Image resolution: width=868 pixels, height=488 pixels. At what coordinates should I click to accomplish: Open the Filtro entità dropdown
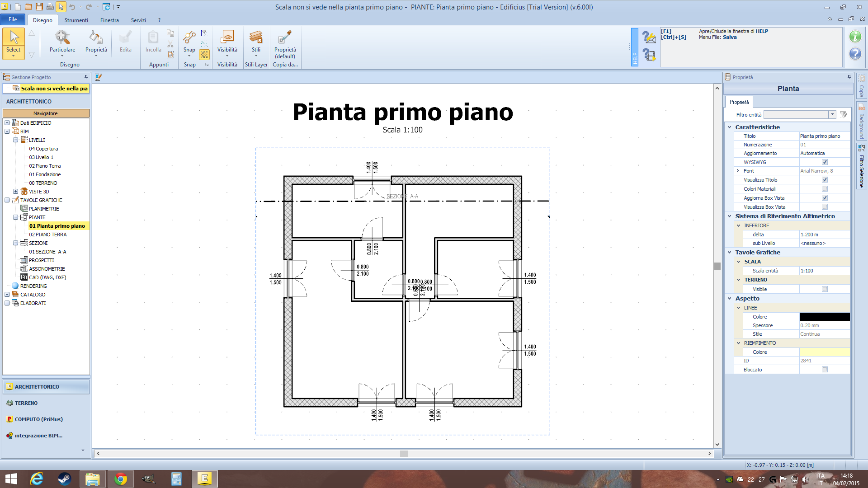click(832, 115)
